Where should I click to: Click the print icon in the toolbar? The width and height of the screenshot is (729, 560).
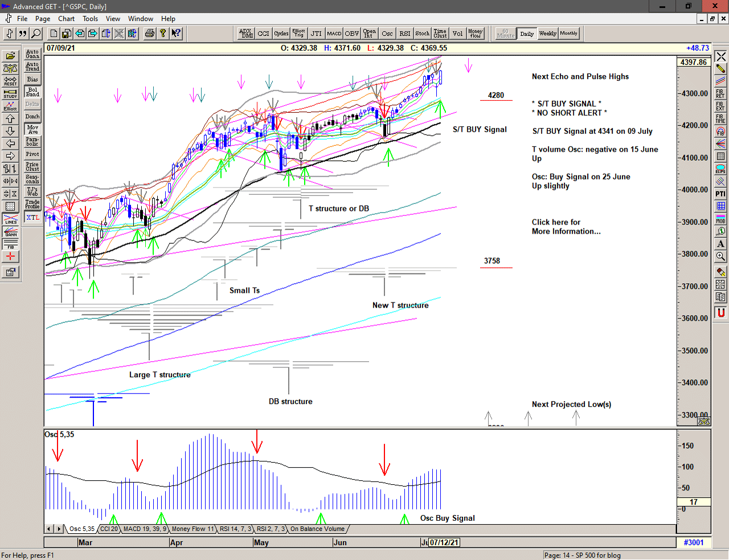[149, 34]
